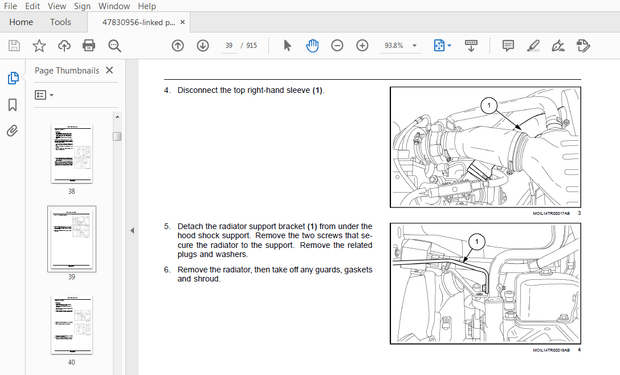Open the View menu
Viewport: 620px width, 375px height.
(57, 6)
